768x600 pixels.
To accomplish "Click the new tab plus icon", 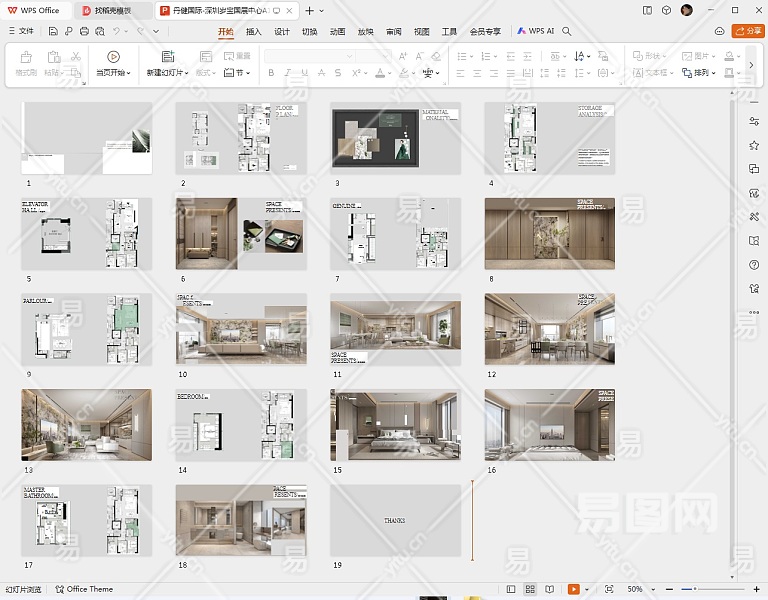I will click(309, 10).
